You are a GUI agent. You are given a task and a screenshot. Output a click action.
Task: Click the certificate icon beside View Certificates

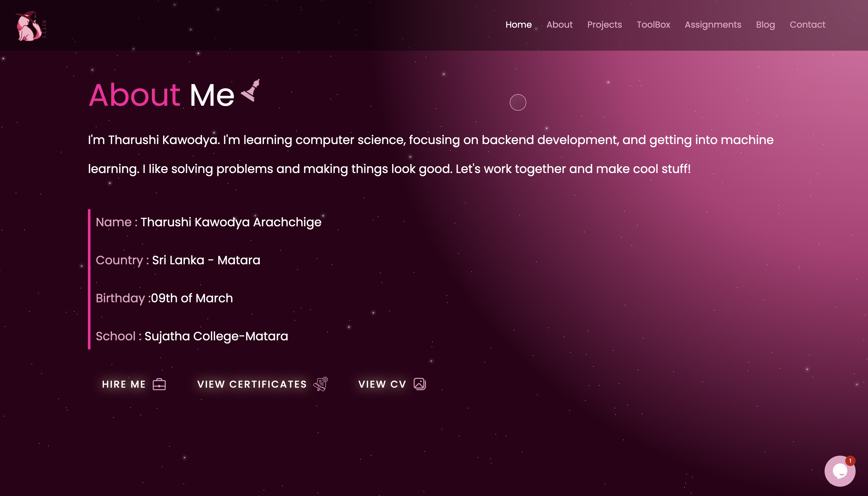pos(321,384)
